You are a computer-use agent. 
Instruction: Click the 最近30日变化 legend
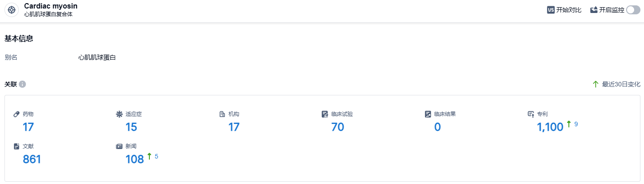click(x=617, y=84)
